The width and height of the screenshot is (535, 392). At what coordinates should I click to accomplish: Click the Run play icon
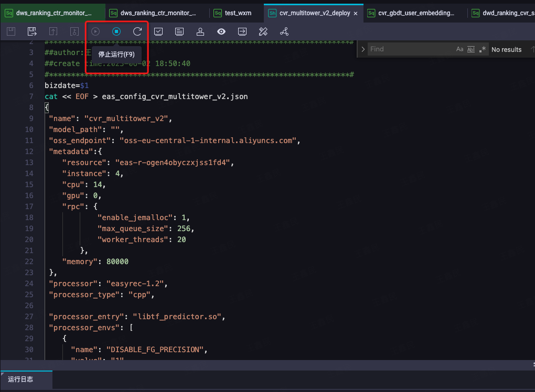click(95, 31)
